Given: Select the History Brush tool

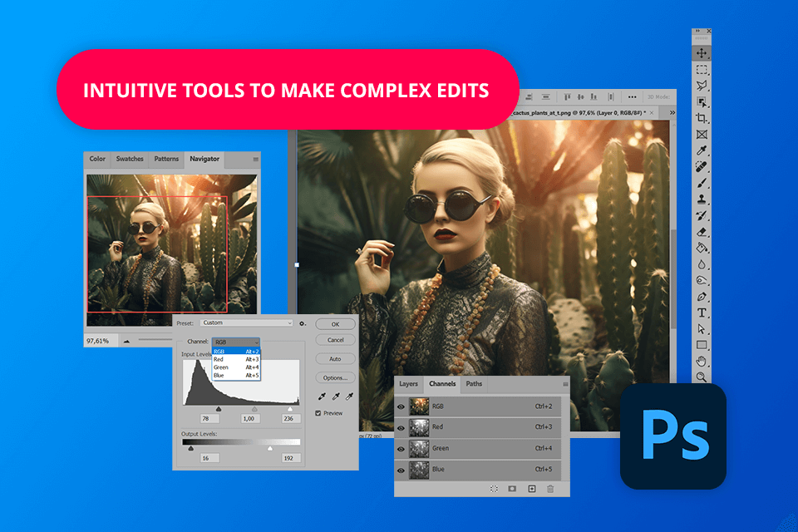Looking at the screenshot, I should click(702, 215).
